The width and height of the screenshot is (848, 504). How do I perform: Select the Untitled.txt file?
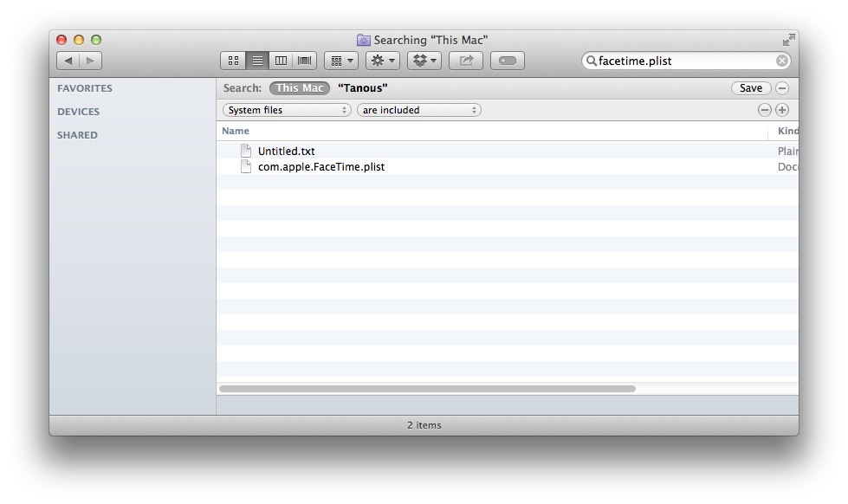tap(286, 151)
